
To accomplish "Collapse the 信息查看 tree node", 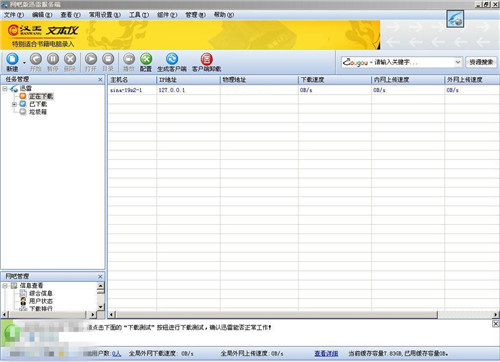I will (x=5, y=286).
